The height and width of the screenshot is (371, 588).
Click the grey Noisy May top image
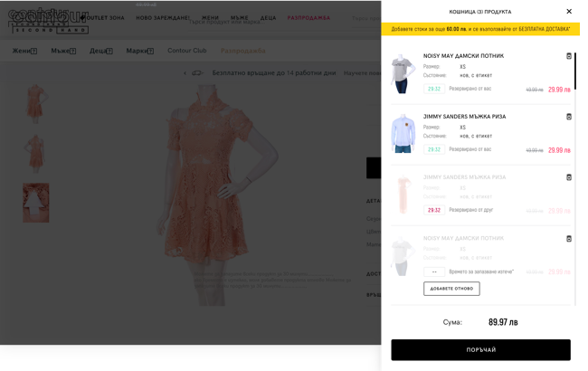tap(403, 74)
